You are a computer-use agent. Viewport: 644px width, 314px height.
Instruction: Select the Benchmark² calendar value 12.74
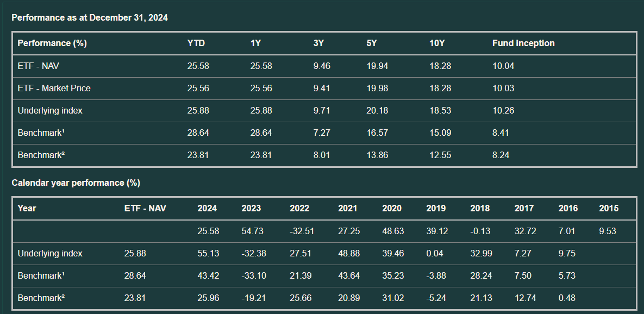[526, 298]
